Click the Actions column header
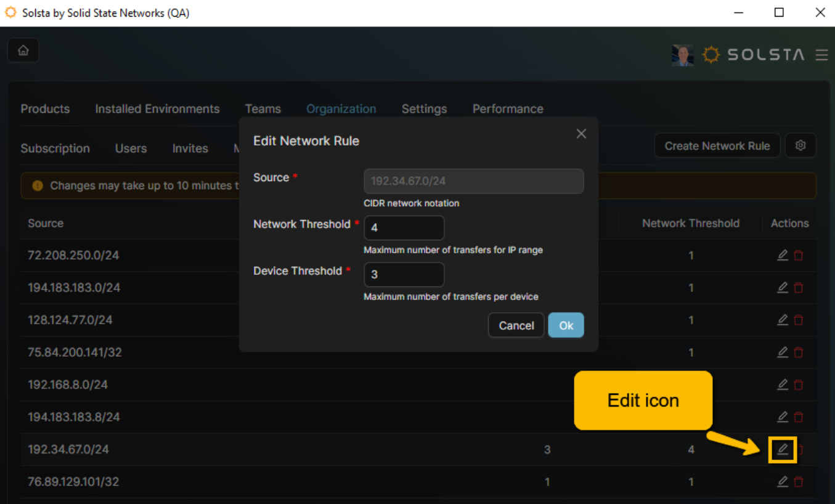This screenshot has width=835, height=504. click(x=789, y=223)
